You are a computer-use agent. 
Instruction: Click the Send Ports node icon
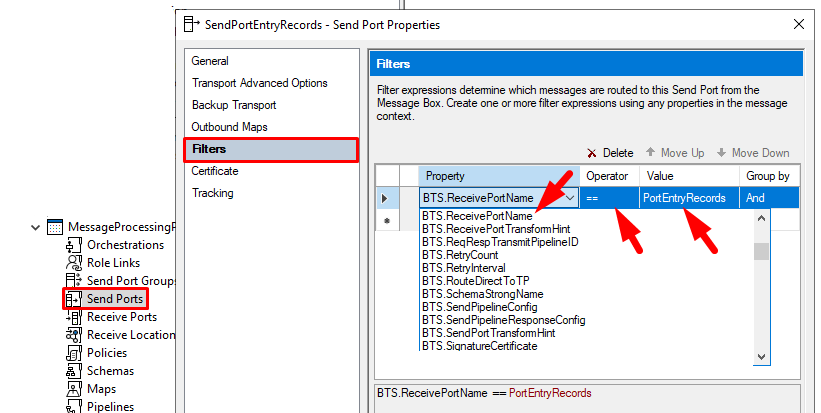click(73, 299)
